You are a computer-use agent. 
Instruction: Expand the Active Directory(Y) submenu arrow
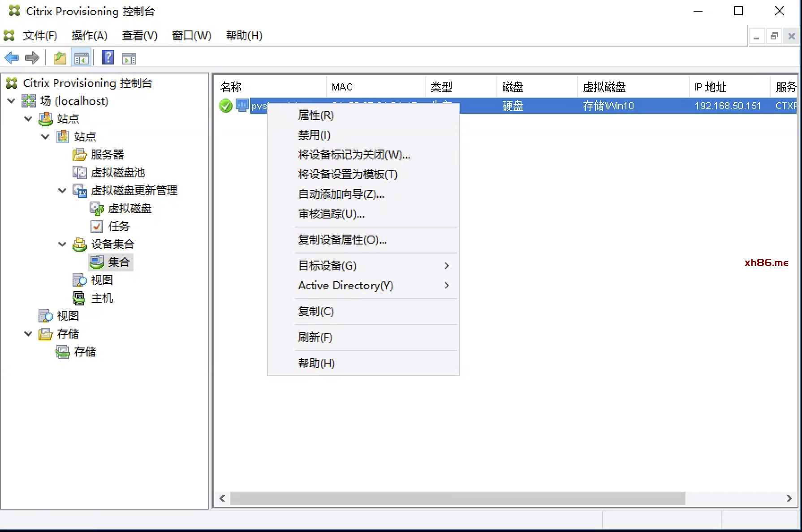pyautogui.click(x=447, y=285)
